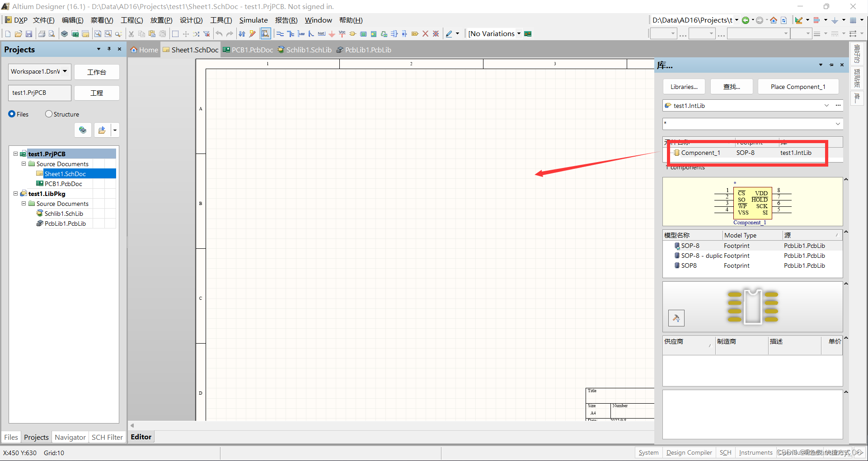Click the 工程 button
Screen dimensions: 868x461
point(97,93)
